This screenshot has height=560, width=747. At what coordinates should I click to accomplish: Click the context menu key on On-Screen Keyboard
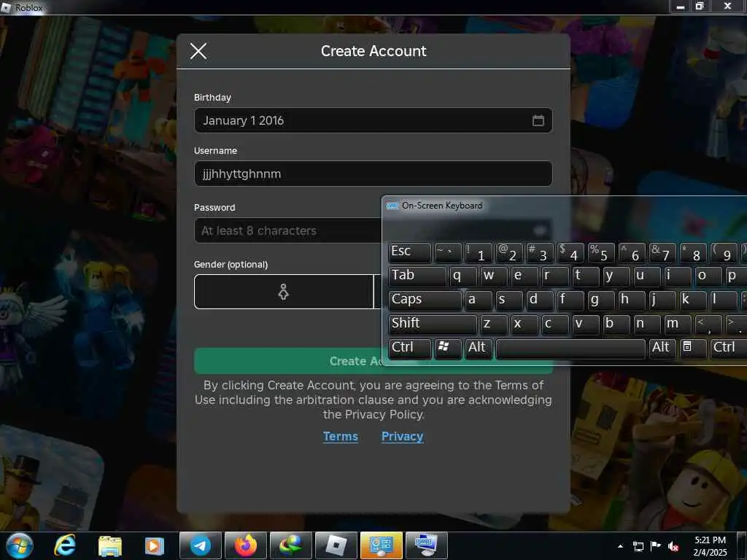(693, 348)
